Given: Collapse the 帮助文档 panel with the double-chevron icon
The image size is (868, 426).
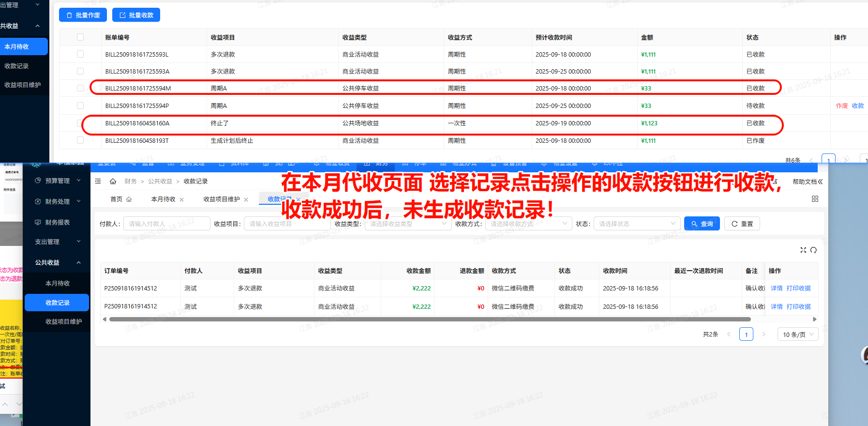Looking at the screenshot, I should coord(820,182).
